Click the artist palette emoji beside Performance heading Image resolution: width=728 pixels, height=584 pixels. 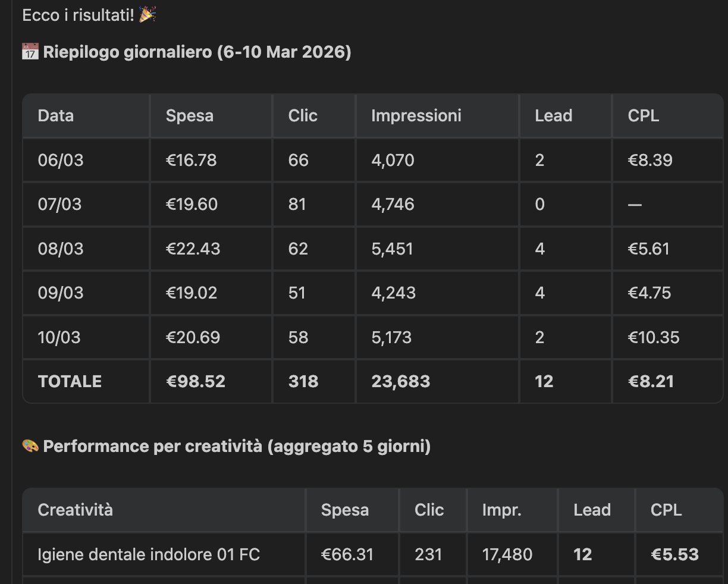tap(30, 446)
